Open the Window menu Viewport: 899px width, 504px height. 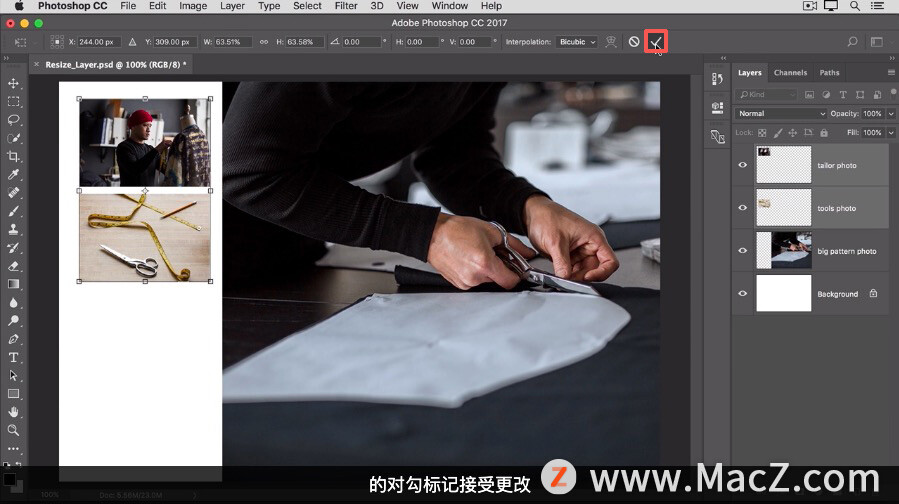point(450,6)
